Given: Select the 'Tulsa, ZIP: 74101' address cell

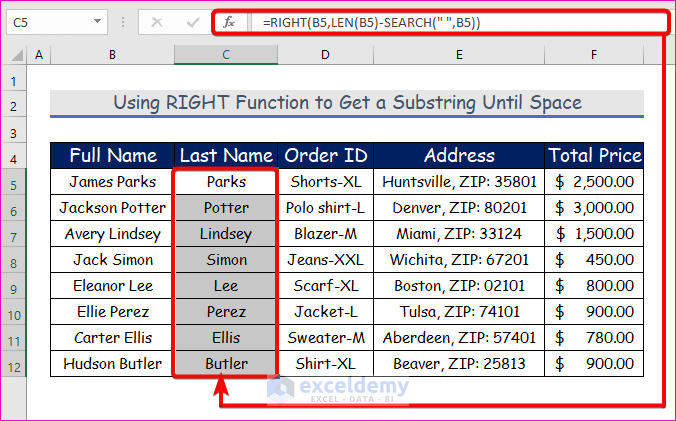Looking at the screenshot, I should click(x=459, y=312).
